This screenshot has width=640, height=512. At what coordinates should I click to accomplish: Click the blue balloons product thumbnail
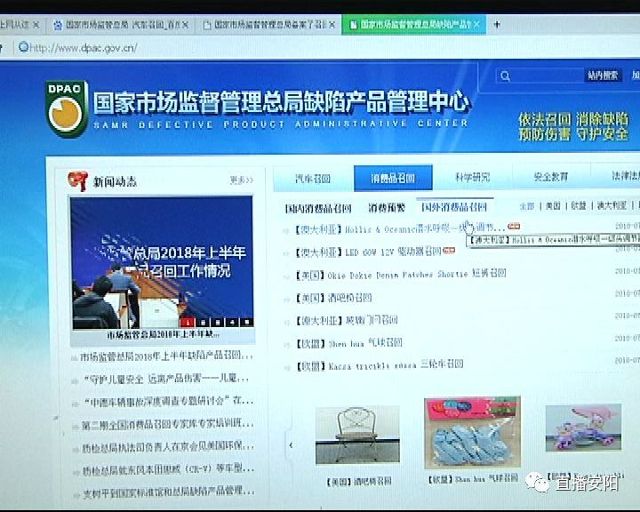tap(472, 432)
